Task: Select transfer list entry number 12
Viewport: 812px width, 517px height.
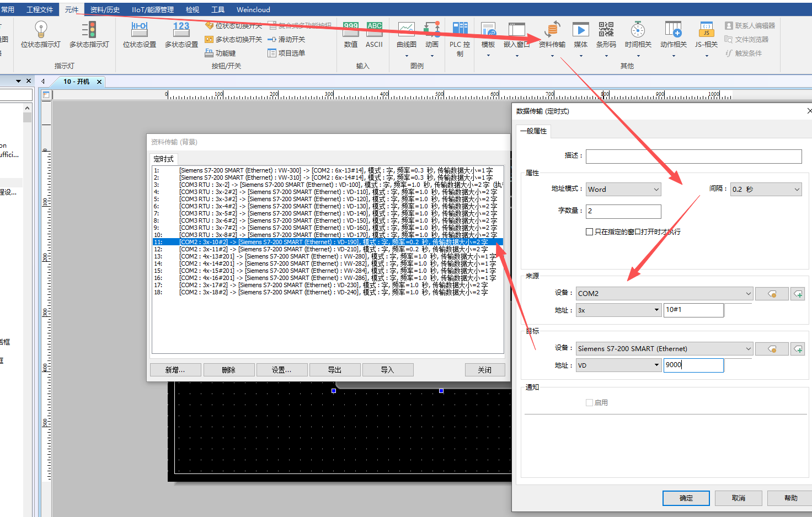Action: (x=328, y=249)
